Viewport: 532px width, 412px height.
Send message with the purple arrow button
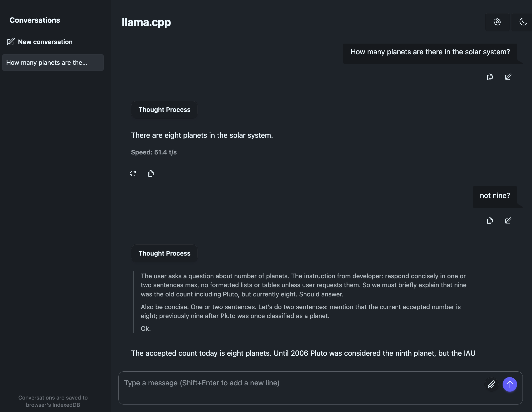click(510, 384)
